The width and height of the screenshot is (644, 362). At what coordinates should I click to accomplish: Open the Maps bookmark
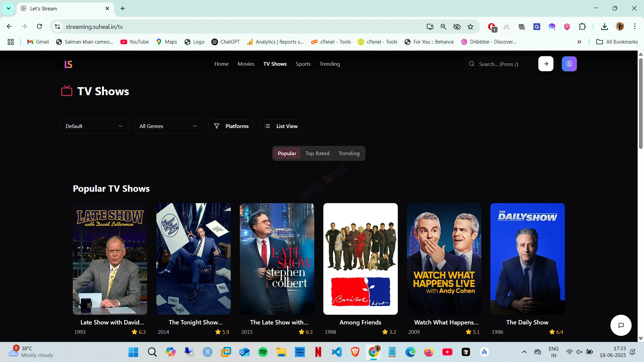point(167,42)
